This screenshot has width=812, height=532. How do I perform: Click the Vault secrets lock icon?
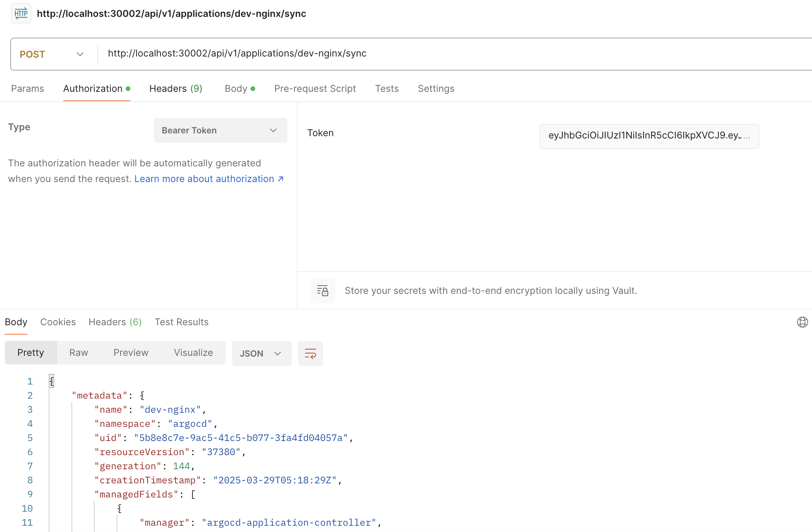click(x=322, y=291)
